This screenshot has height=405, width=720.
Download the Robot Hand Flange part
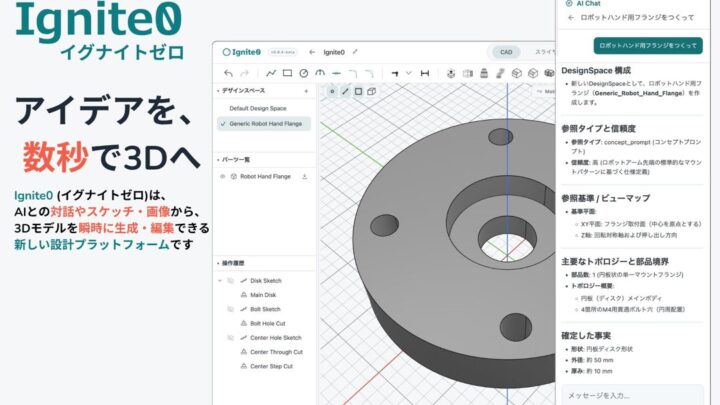point(304,176)
